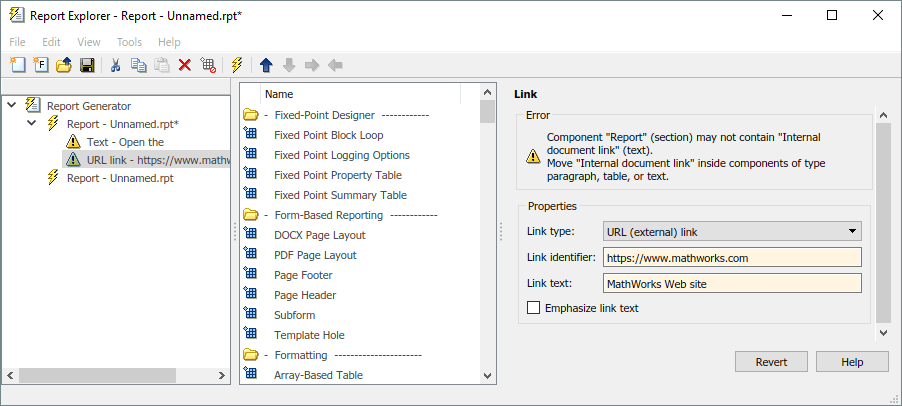
Task: Move component up with blue arrow
Action: 266,65
